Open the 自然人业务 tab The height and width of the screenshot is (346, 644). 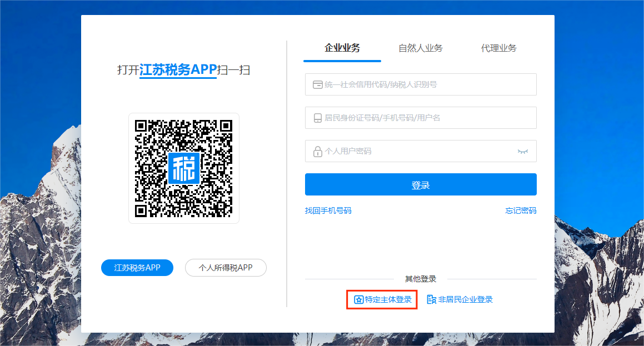pyautogui.click(x=420, y=48)
